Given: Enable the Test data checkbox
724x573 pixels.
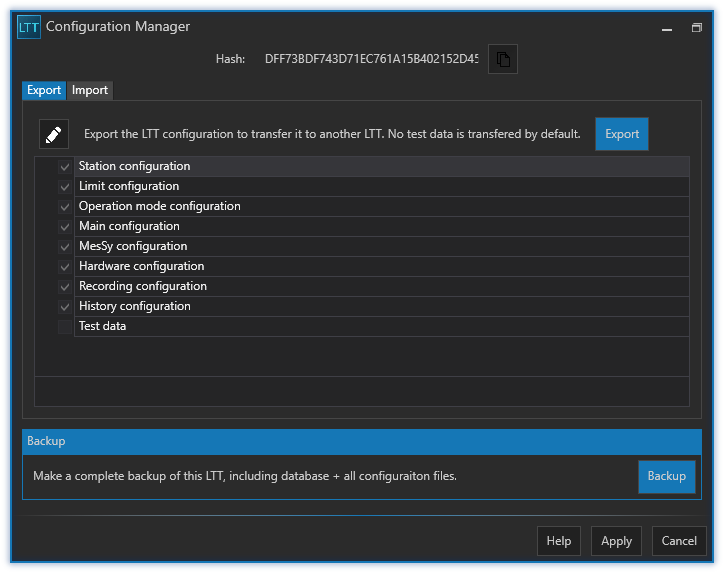Looking at the screenshot, I should click(x=65, y=326).
